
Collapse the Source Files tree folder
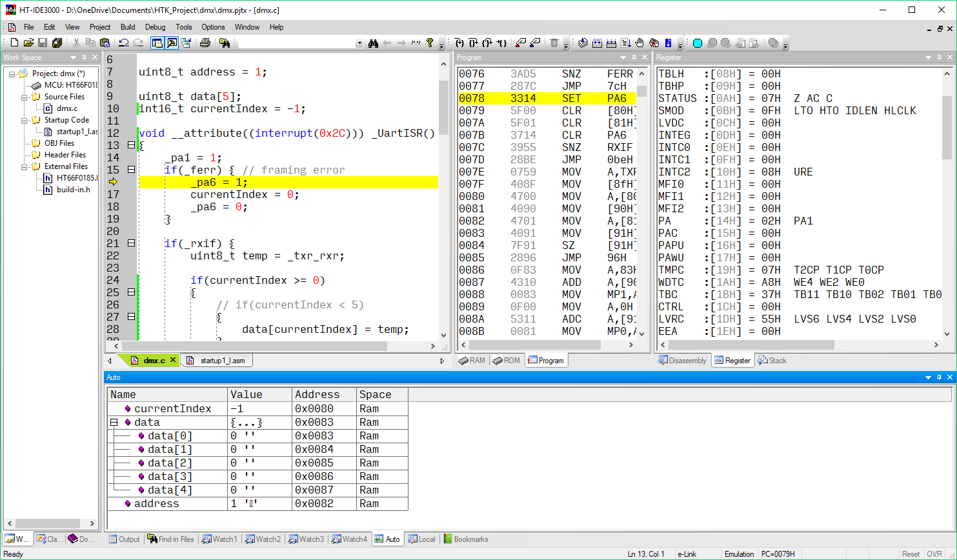[x=25, y=97]
